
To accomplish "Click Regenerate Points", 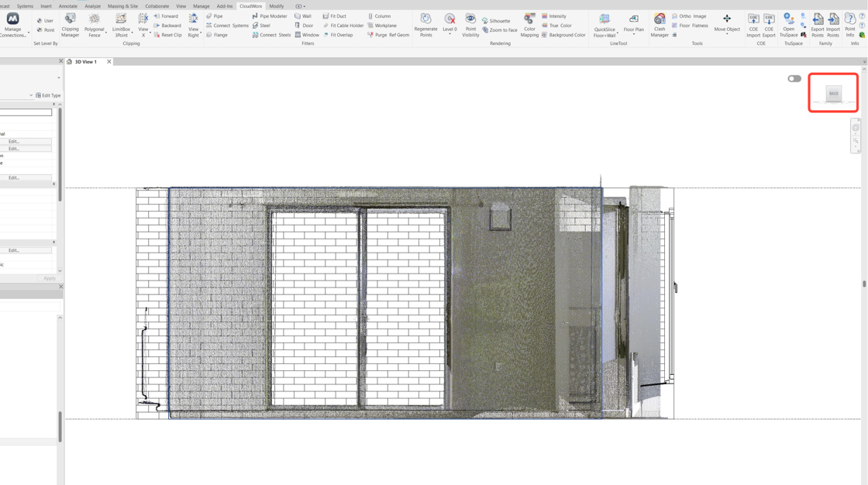I will coord(425,26).
